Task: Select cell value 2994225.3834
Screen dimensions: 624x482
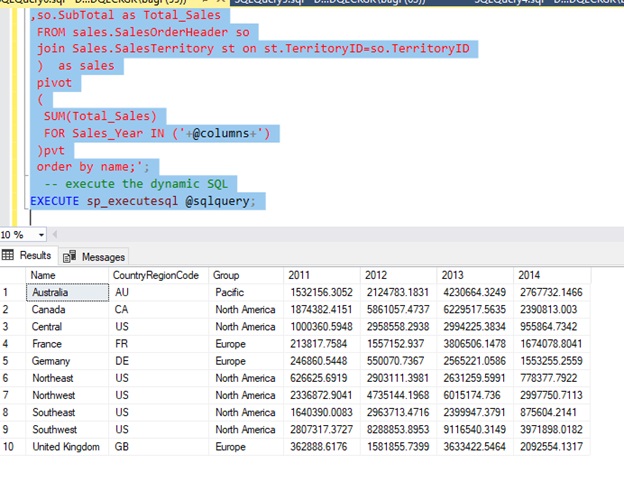Action: click(x=475, y=327)
